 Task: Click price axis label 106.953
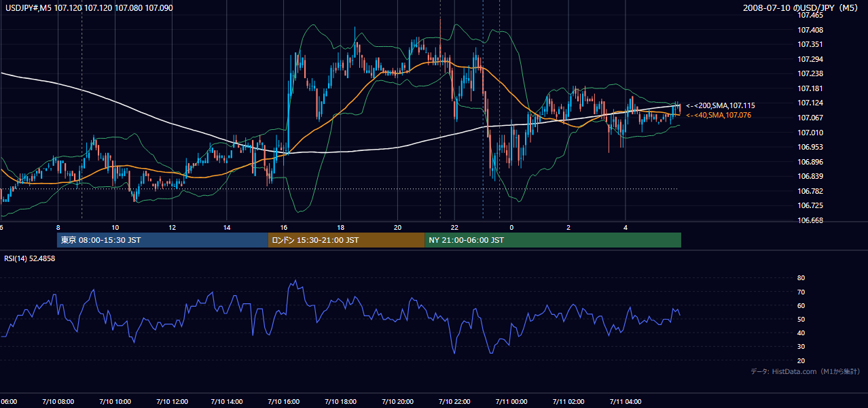pyautogui.click(x=810, y=147)
